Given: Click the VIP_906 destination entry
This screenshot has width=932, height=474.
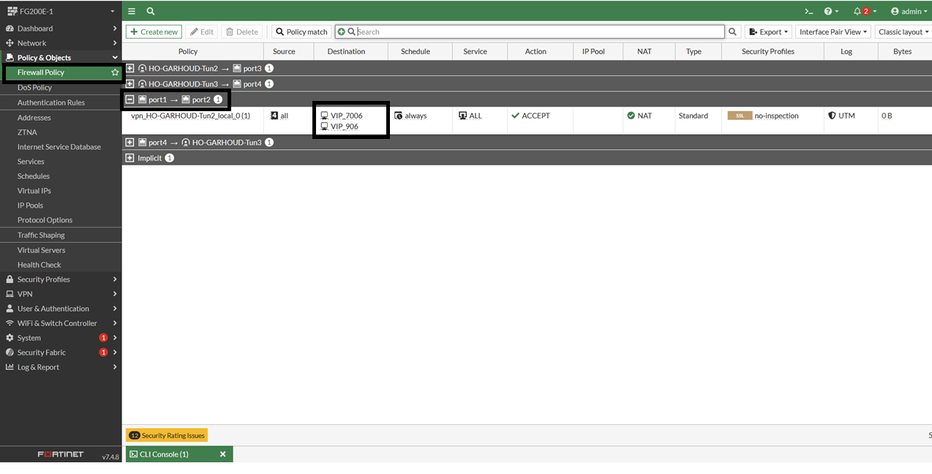Looking at the screenshot, I should [339, 126].
